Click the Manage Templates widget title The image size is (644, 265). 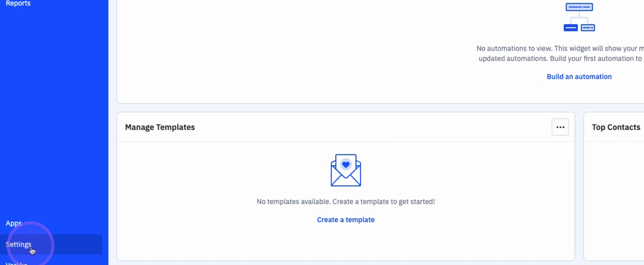point(160,127)
